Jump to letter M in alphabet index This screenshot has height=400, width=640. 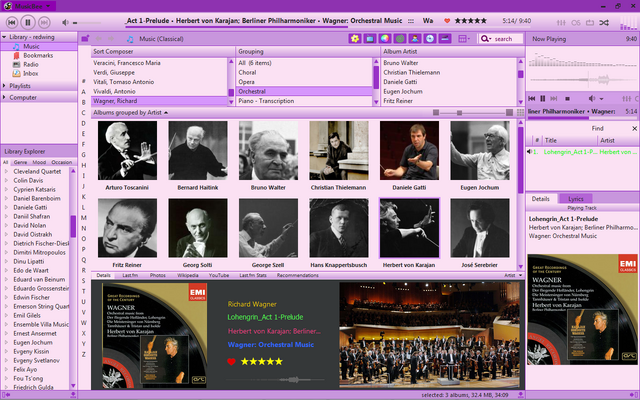(x=84, y=218)
